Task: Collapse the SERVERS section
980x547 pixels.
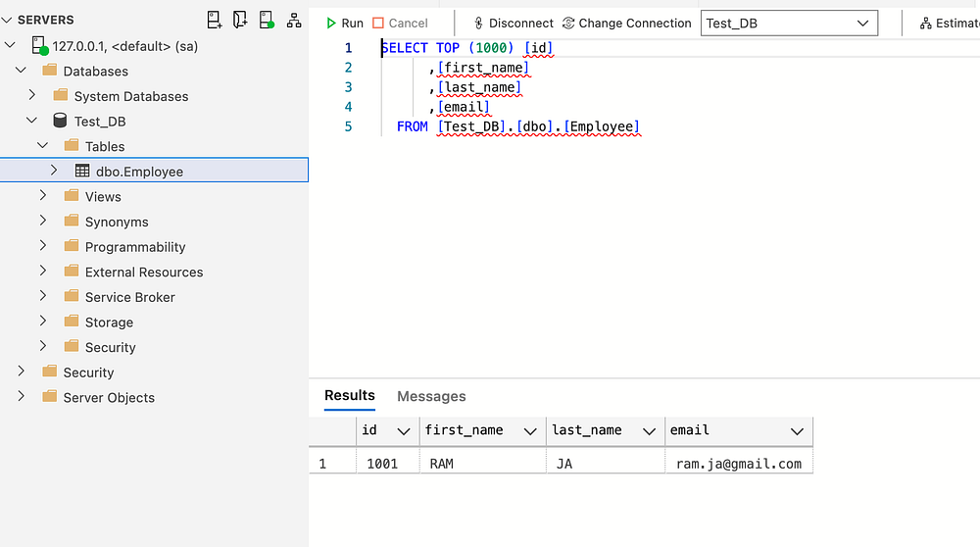Action: [x=7, y=20]
